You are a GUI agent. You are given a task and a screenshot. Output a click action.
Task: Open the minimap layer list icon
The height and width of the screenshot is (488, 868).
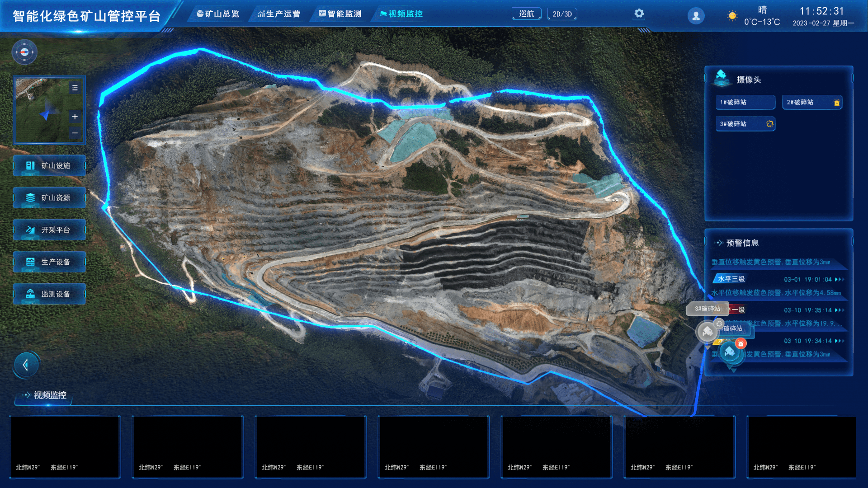click(x=75, y=88)
